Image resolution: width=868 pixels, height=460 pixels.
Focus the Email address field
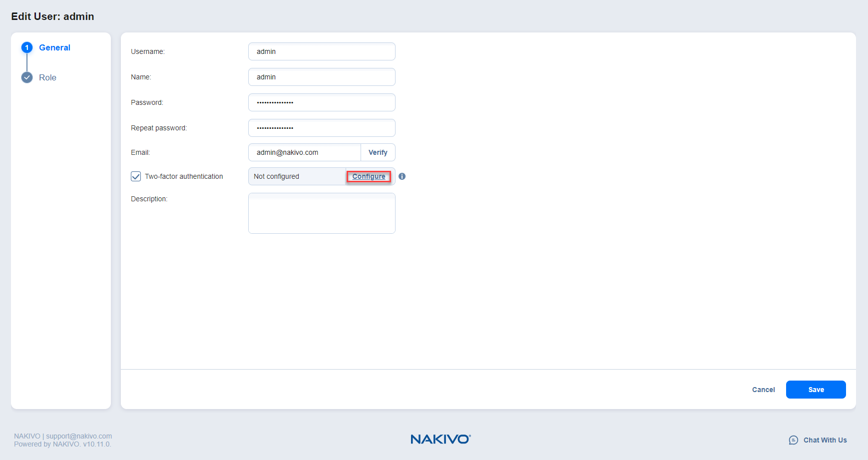point(304,152)
